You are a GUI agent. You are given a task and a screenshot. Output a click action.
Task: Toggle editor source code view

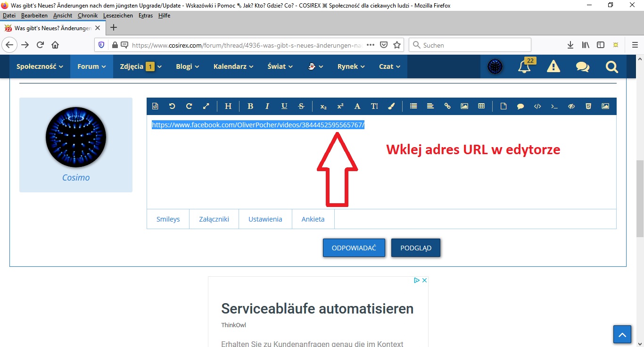[155, 106]
